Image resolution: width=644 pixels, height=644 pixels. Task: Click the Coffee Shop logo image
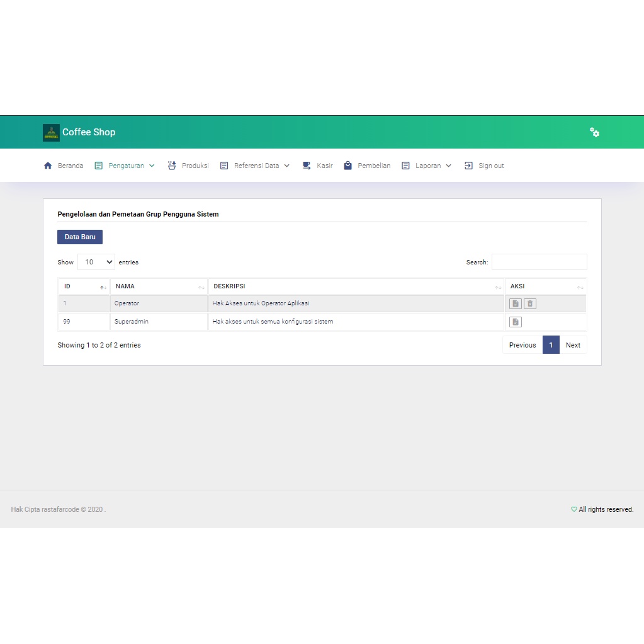click(51, 133)
